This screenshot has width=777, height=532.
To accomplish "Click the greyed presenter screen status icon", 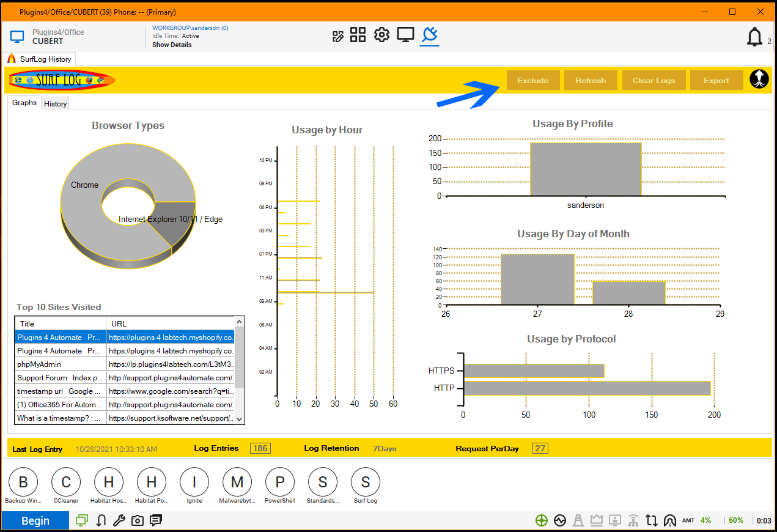I will click(x=615, y=520).
